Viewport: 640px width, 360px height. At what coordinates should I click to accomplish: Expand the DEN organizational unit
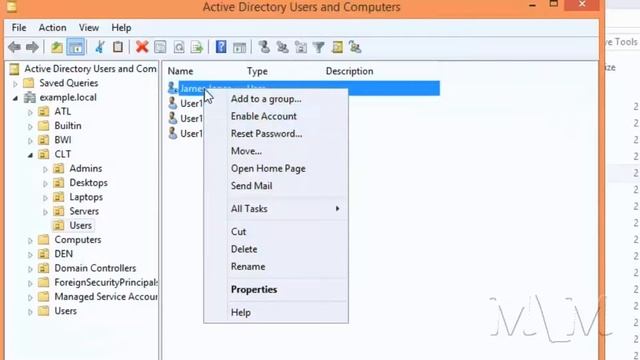pyautogui.click(x=30, y=255)
